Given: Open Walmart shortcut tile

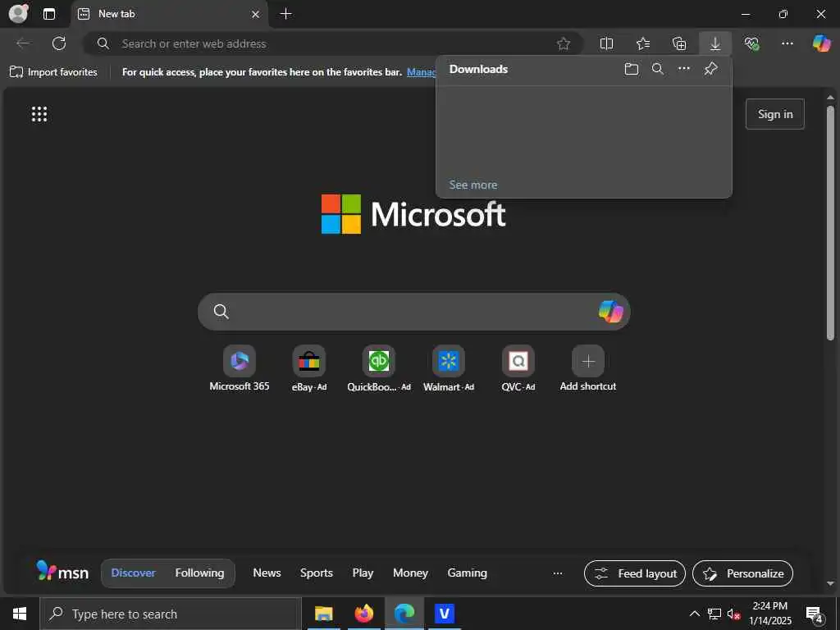Looking at the screenshot, I should coord(449,369).
